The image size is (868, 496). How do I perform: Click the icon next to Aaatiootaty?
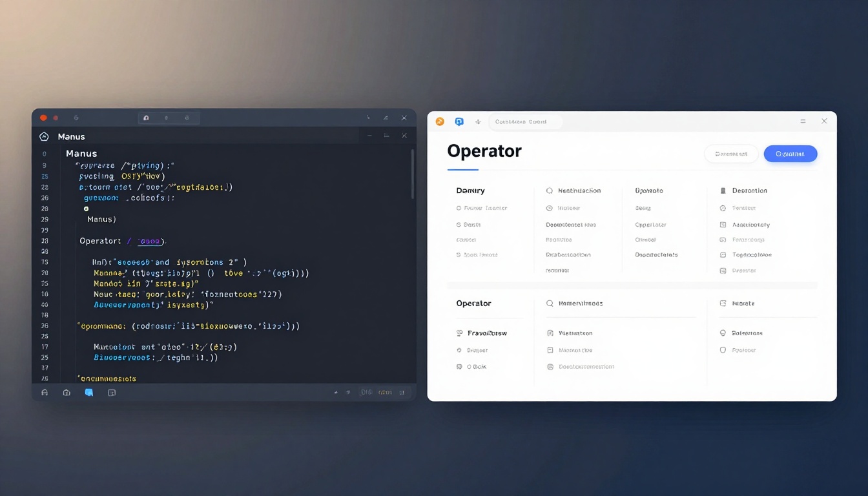723,225
